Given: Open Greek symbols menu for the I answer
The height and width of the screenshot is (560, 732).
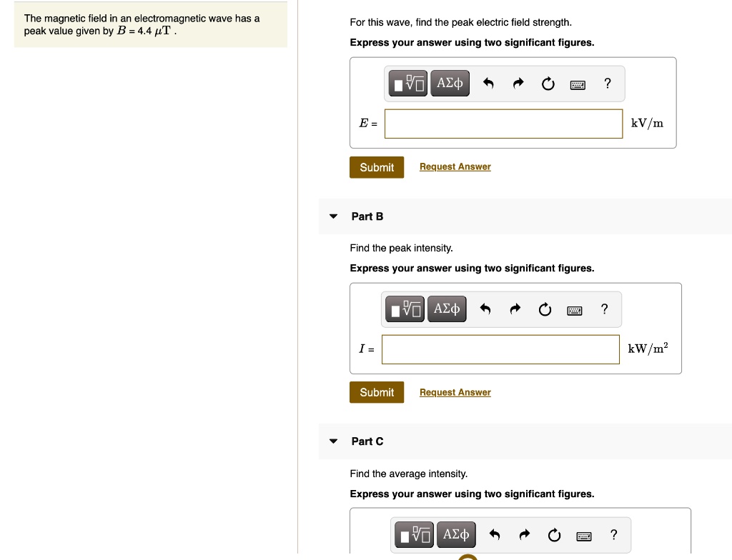Looking at the screenshot, I should pos(447,309).
